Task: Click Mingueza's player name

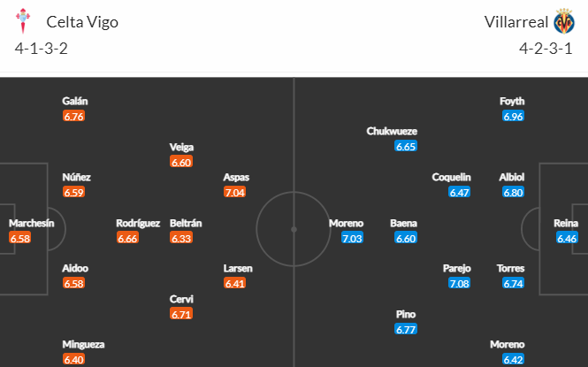Action: tap(83, 345)
